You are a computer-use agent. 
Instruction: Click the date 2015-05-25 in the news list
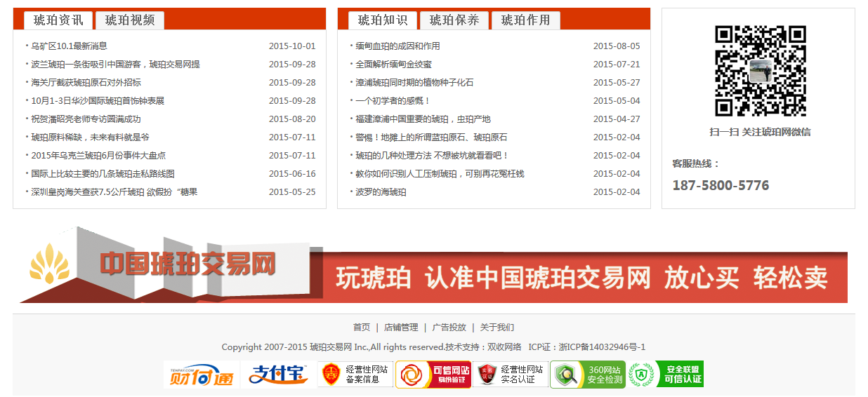[292, 192]
